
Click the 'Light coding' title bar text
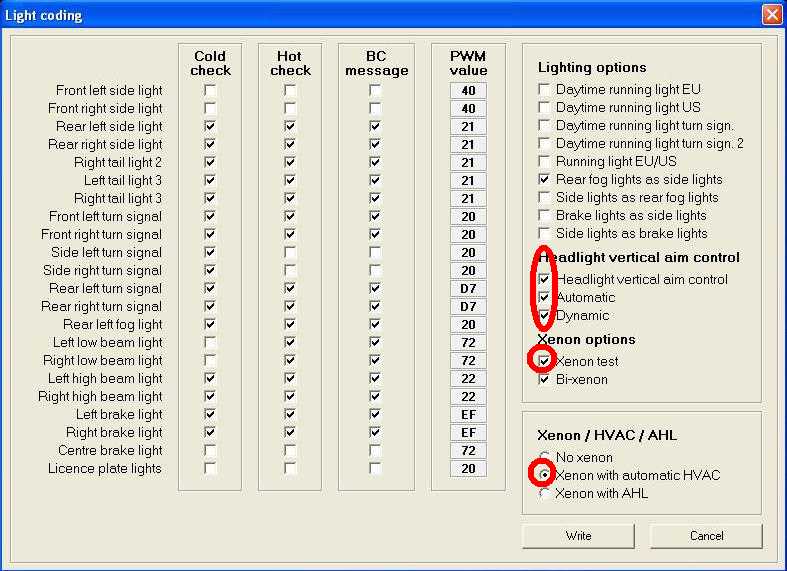click(x=43, y=15)
